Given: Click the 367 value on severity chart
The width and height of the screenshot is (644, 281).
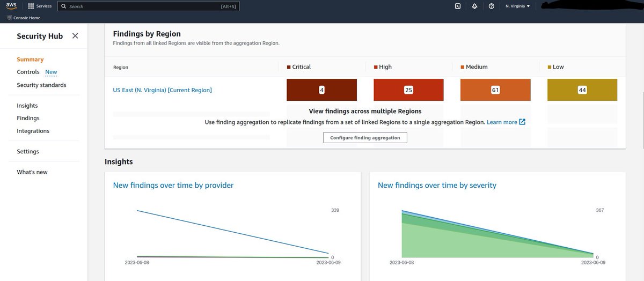Looking at the screenshot, I should tap(600, 210).
